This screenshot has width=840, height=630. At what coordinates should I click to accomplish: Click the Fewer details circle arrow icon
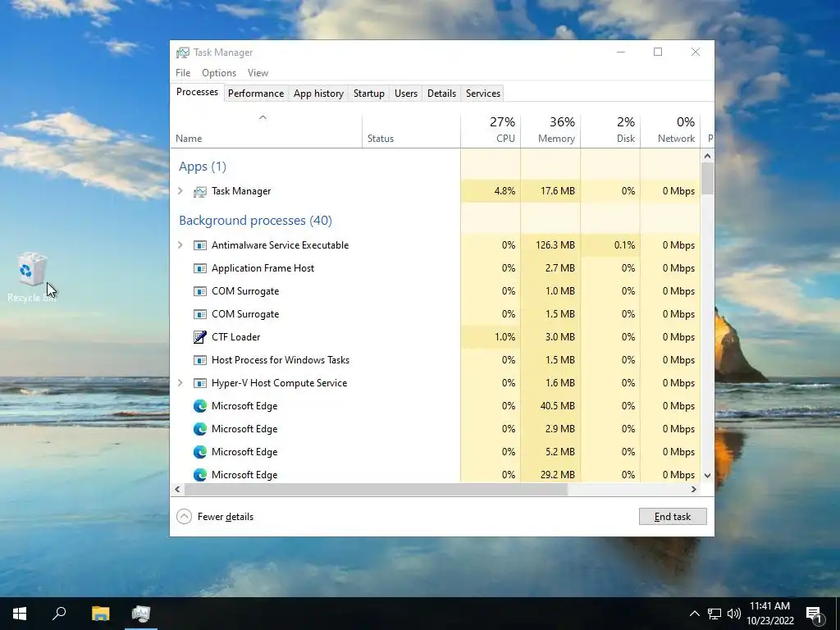coord(184,517)
